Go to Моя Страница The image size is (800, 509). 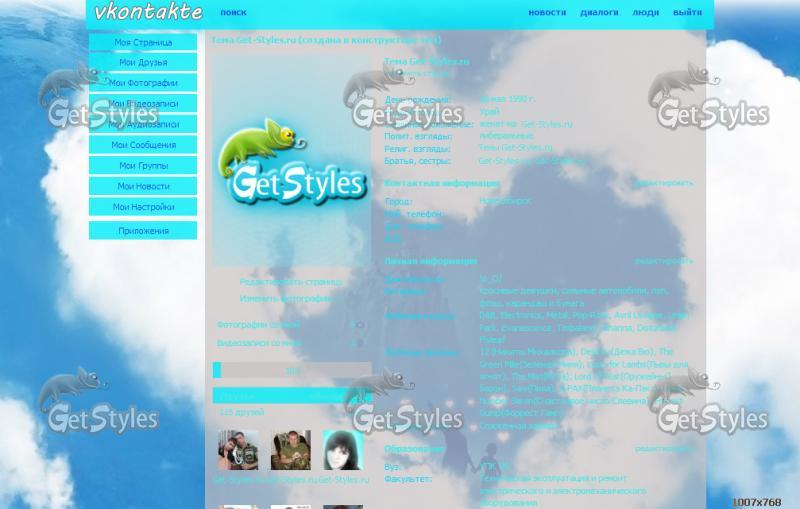click(143, 42)
